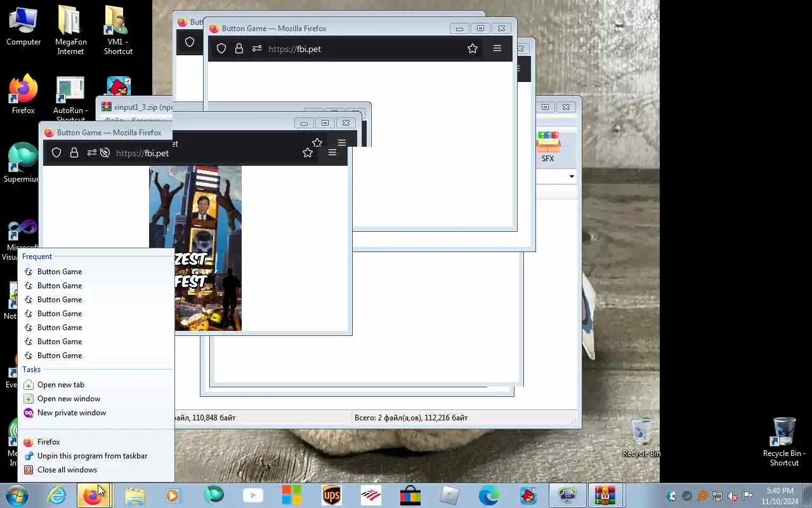This screenshot has height=508, width=812.
Task: Select 'Recycle Bin - Shortcut' desktop icon
Action: click(x=784, y=442)
